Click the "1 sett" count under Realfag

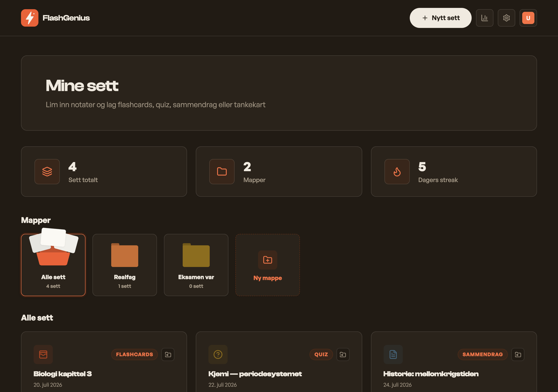coord(125,286)
